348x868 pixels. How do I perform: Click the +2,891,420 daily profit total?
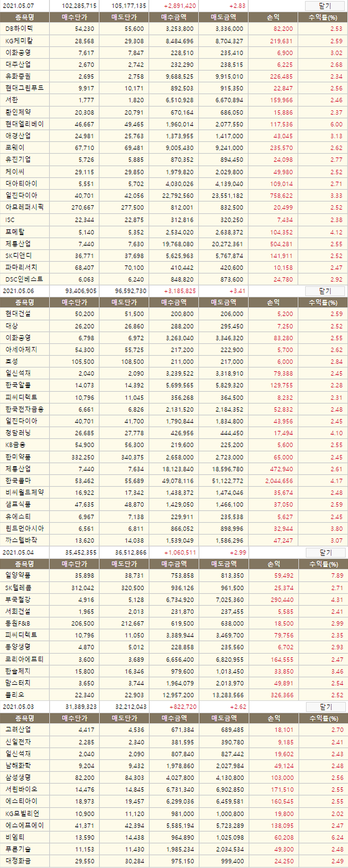click(180, 6)
